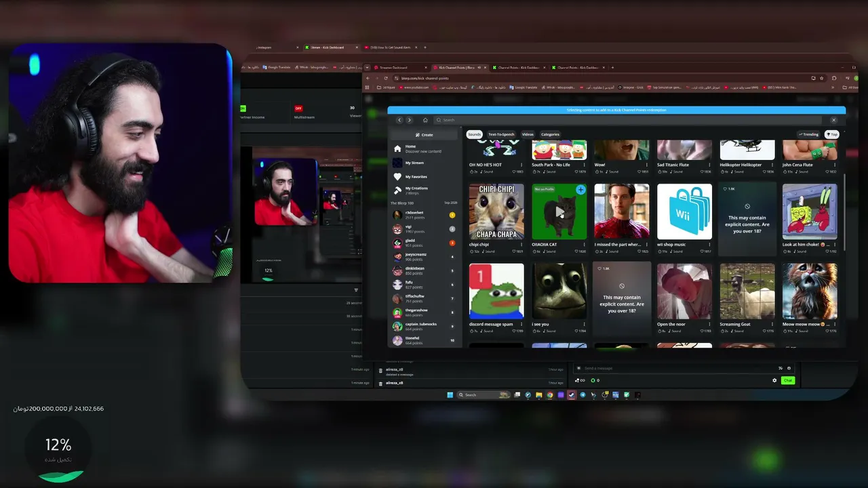The image size is (868, 488).
Task: Go forward with the Blerp forward arrow
Action: click(x=409, y=120)
